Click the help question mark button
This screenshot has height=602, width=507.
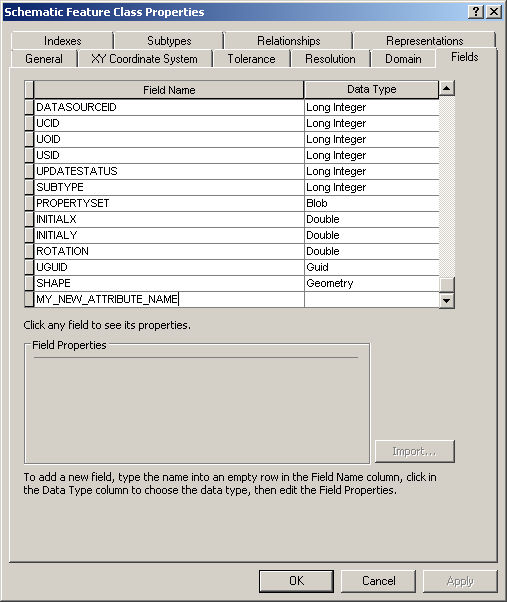(476, 12)
